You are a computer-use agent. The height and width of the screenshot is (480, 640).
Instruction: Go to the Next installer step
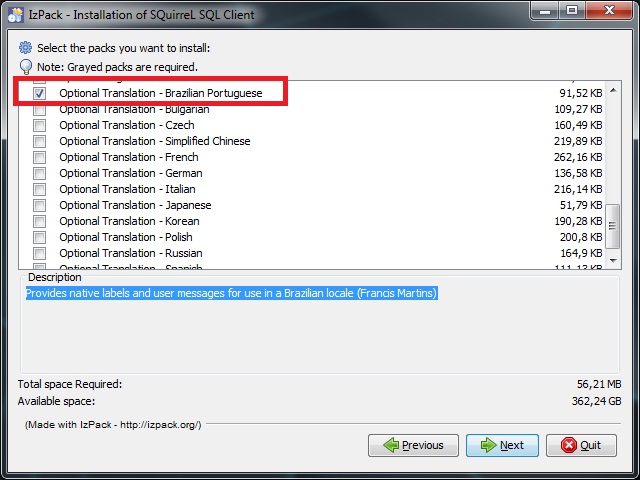point(502,445)
